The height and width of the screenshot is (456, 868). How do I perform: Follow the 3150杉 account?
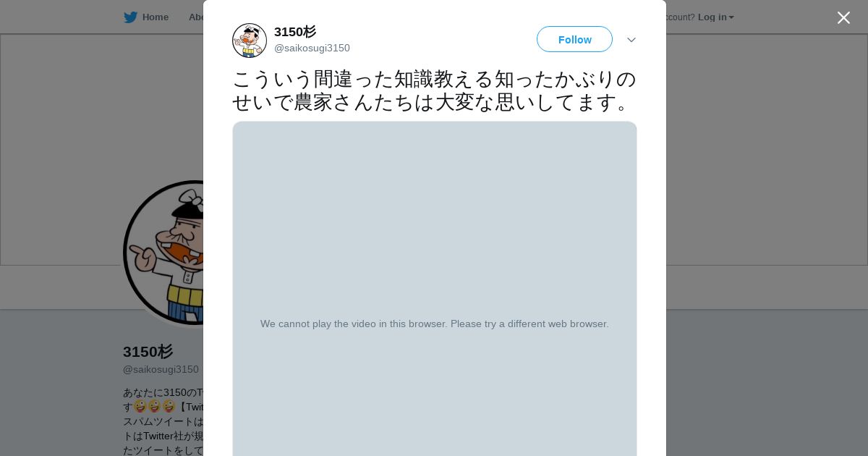click(x=574, y=39)
